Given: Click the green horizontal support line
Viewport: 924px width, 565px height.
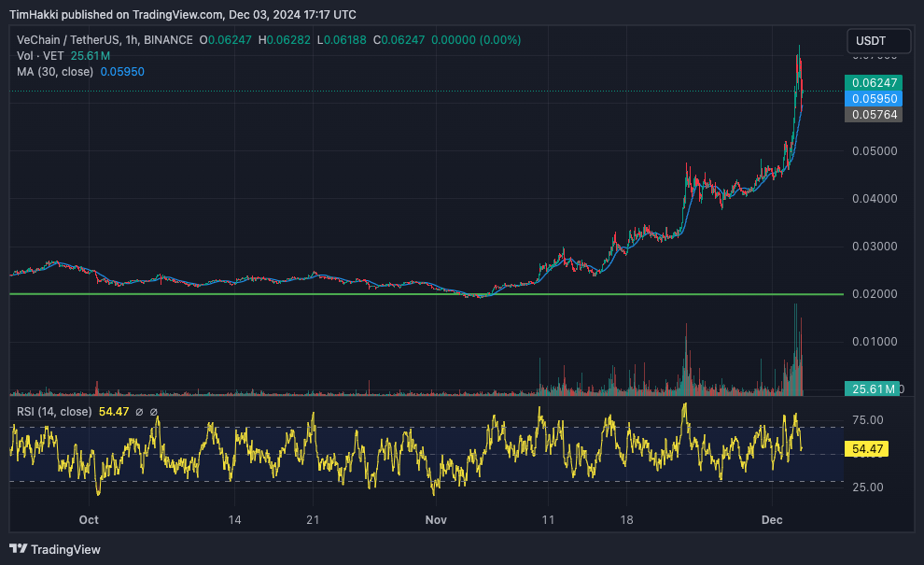Looking at the screenshot, I should click(x=280, y=294).
